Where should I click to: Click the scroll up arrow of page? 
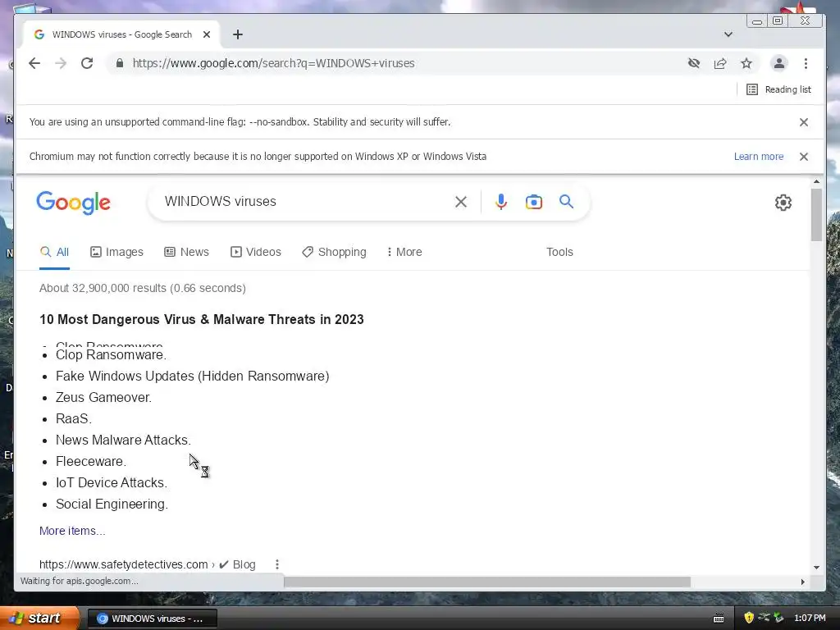click(x=816, y=182)
